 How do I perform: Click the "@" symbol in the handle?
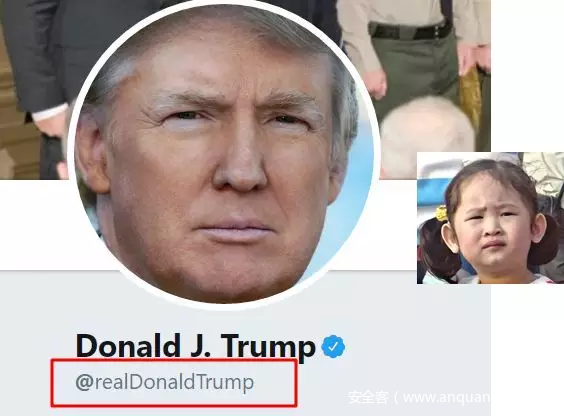pos(85,382)
